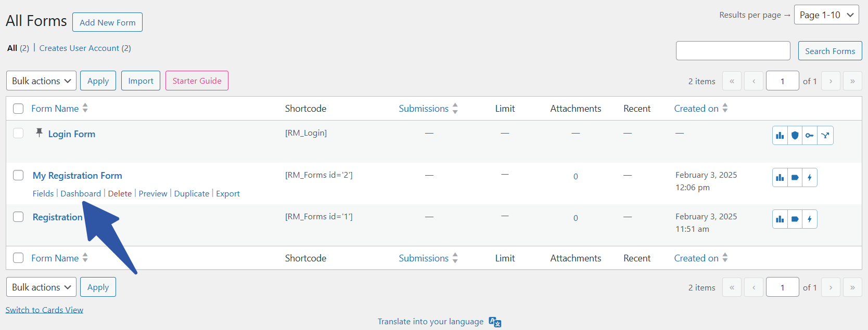Click the lightning bolt icon for My Registration Form
Viewport: 868px width, 330px height.
pos(810,178)
